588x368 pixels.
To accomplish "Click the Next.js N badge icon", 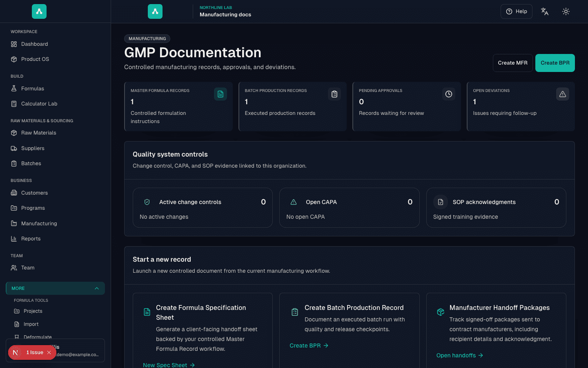I will pos(16,352).
